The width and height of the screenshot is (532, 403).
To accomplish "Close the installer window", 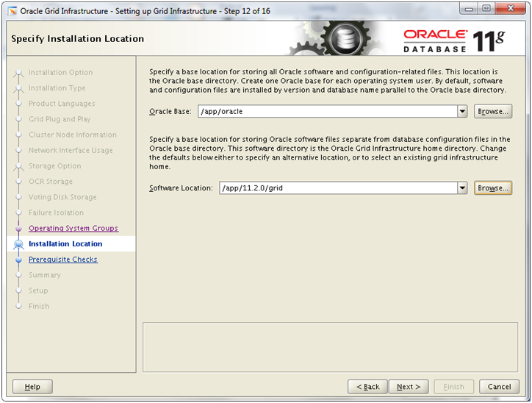I will click(x=511, y=9).
